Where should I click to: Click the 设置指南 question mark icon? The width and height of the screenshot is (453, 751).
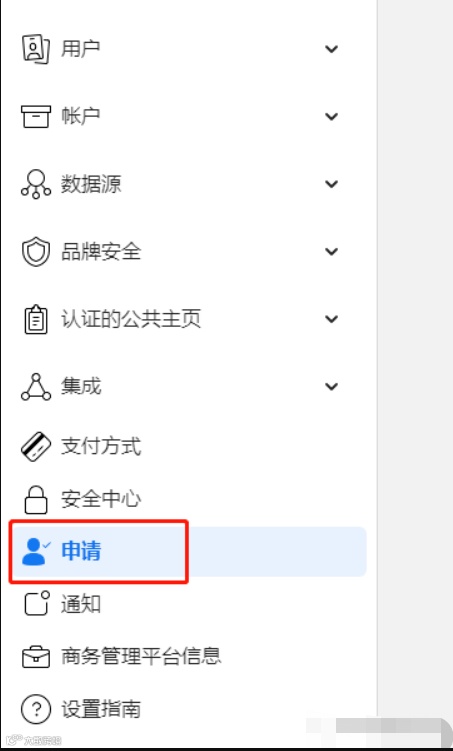coord(35,709)
